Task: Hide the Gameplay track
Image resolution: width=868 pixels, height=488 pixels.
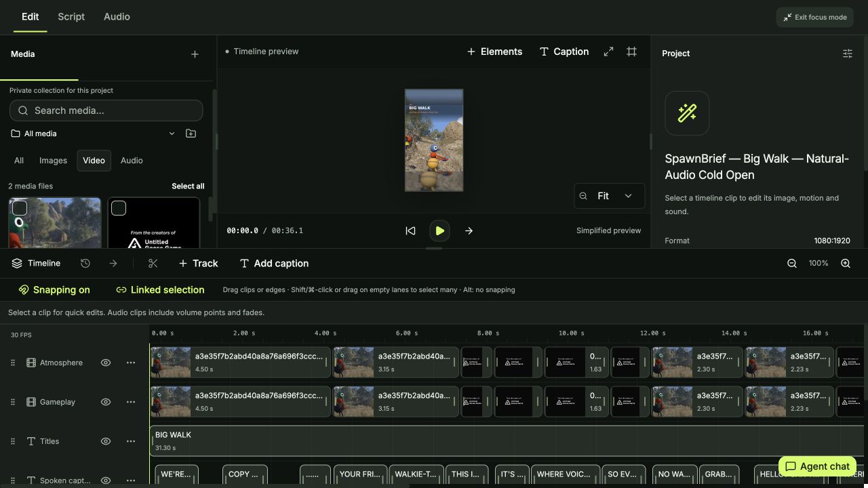Action: 106,402
